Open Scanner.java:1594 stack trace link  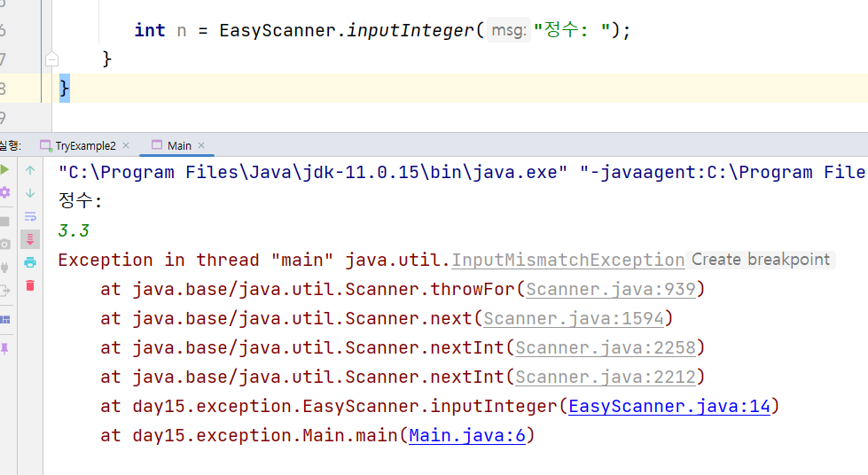[x=574, y=318]
